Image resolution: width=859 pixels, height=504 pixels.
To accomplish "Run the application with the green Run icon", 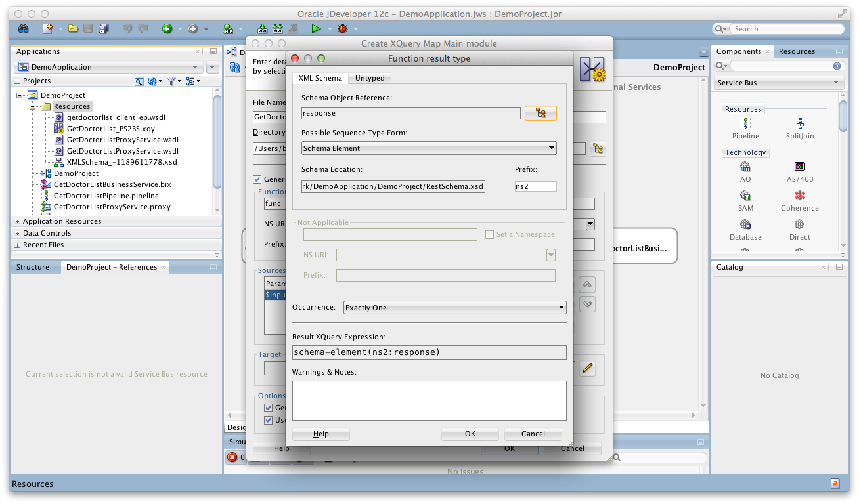I will (315, 28).
